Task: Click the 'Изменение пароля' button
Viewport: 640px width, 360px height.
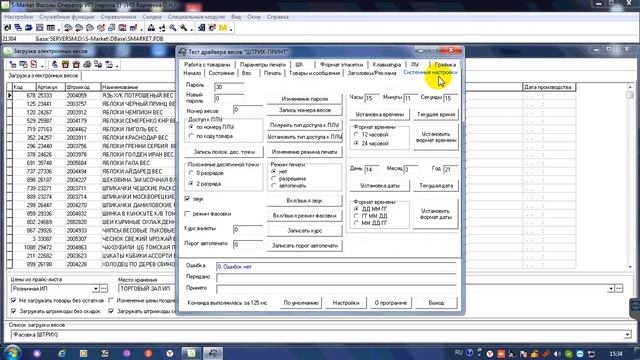Action: (x=304, y=99)
